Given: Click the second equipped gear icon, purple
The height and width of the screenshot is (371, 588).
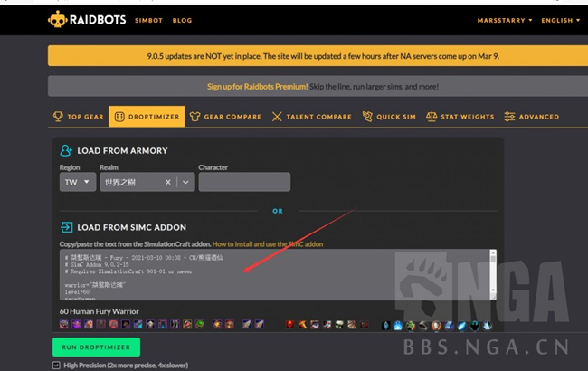Looking at the screenshot, I should (x=76, y=324).
